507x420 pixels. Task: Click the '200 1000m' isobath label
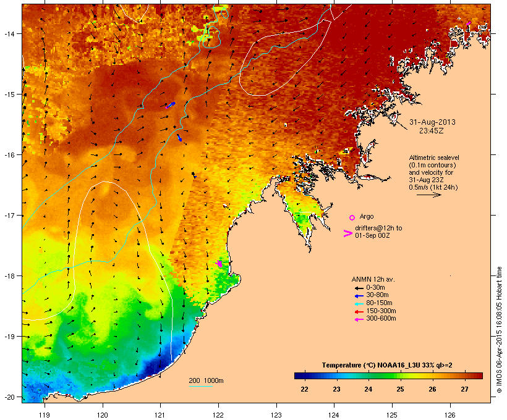click(206, 380)
